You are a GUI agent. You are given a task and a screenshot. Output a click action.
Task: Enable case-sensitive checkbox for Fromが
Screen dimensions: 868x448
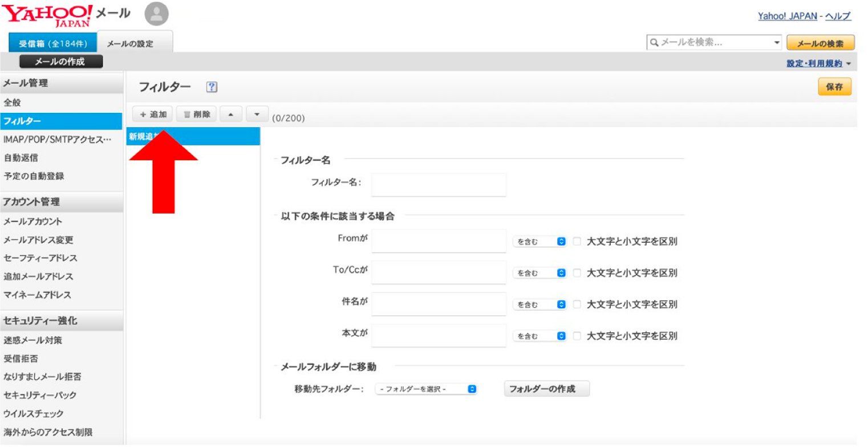point(577,241)
